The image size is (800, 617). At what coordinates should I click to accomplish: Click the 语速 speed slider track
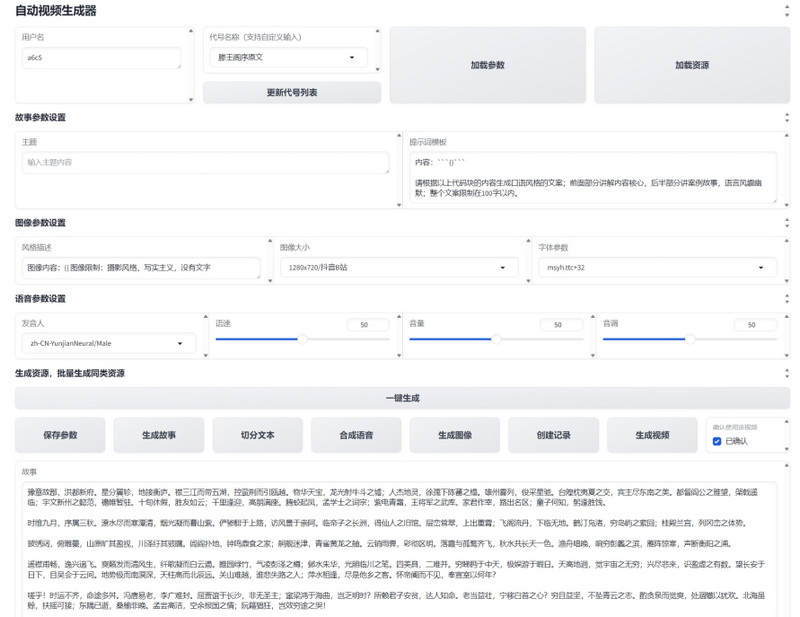click(x=260, y=339)
